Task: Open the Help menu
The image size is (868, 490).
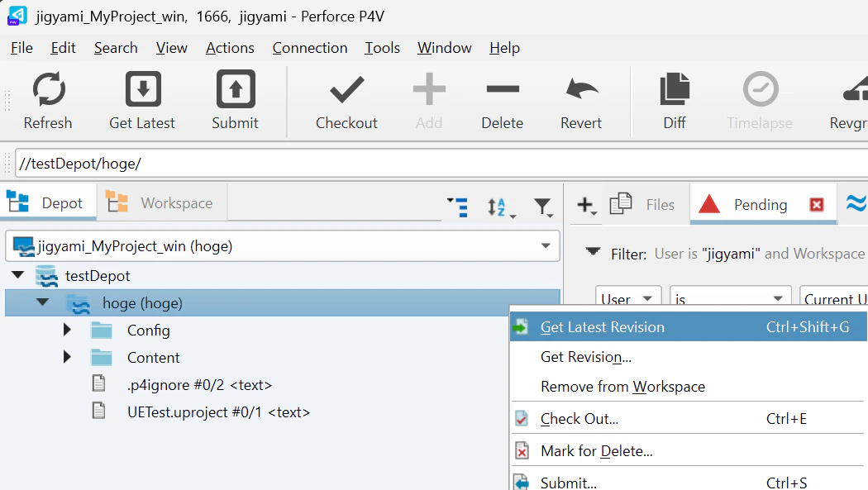Action: [x=504, y=48]
